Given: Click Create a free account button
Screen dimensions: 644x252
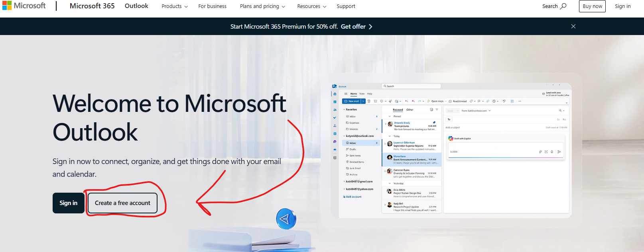Looking at the screenshot, I should click(122, 203).
